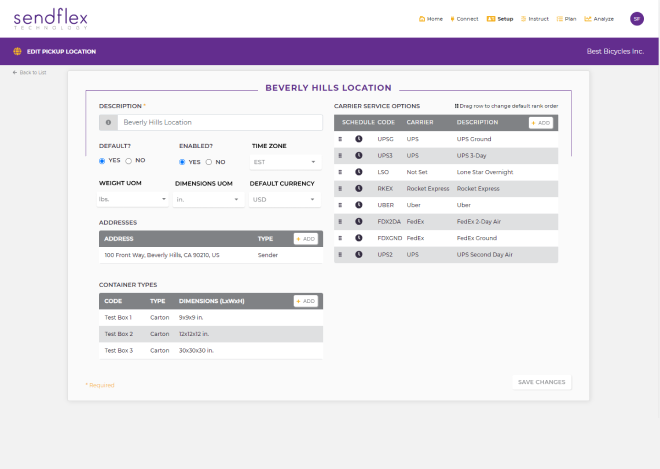Open the Connect menu
Screen dimensions: 660x469
click(x=465, y=18)
